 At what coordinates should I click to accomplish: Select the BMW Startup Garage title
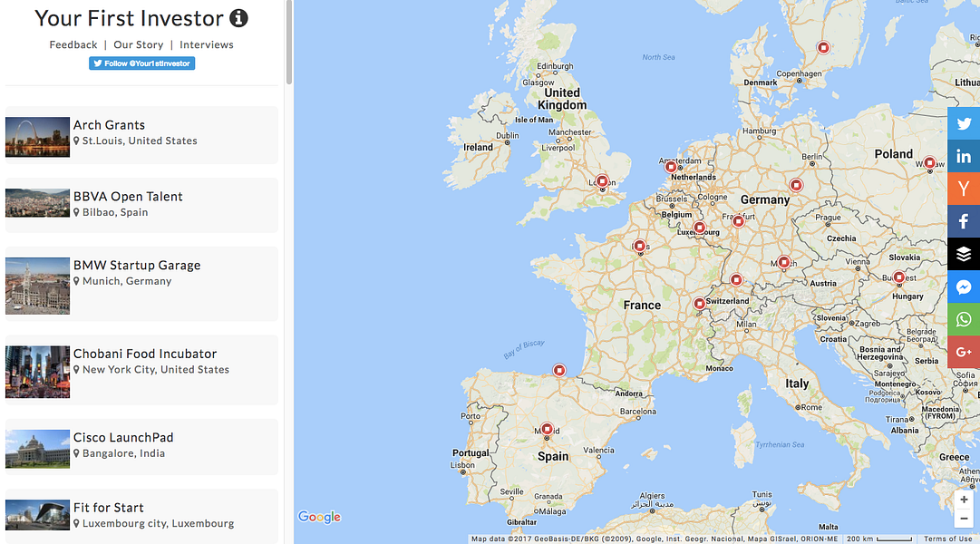click(137, 265)
